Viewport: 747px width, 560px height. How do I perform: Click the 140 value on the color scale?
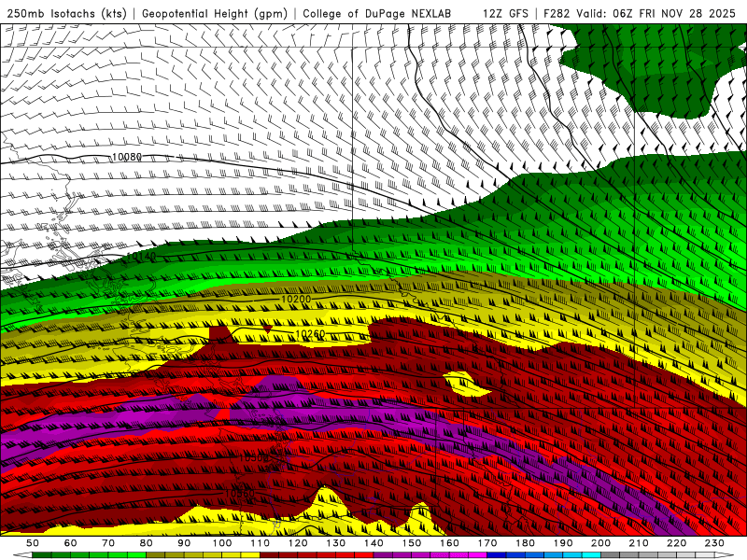point(374,543)
